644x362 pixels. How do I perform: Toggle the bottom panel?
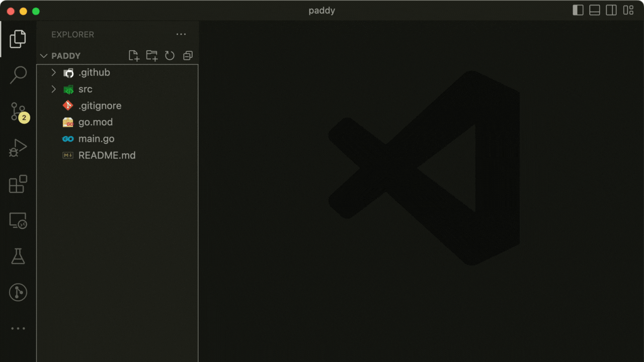[x=595, y=11]
